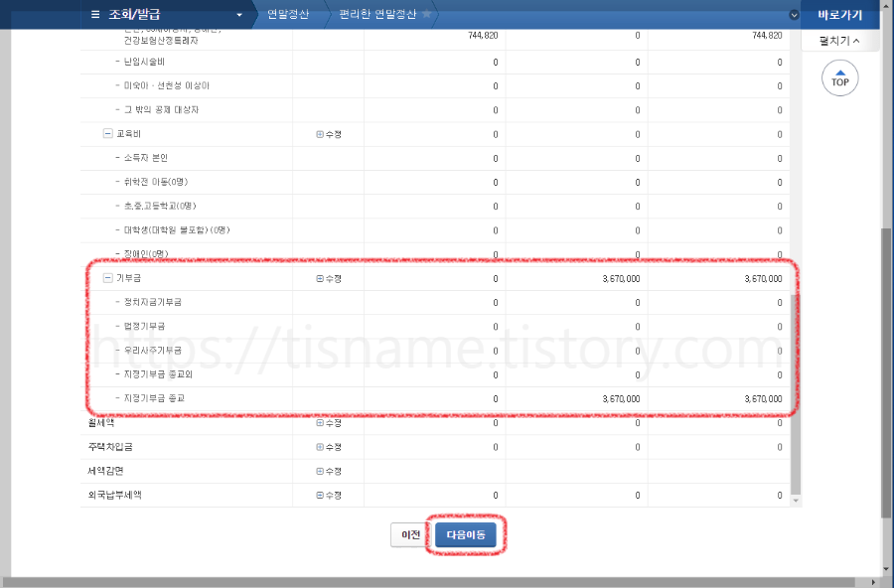The image size is (894, 588).
Task: Select the 우리사주기부금 row label
Action: pos(153,351)
